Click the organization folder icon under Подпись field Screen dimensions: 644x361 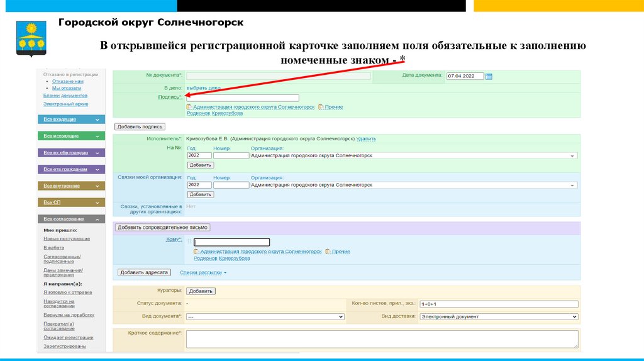tap(189, 107)
